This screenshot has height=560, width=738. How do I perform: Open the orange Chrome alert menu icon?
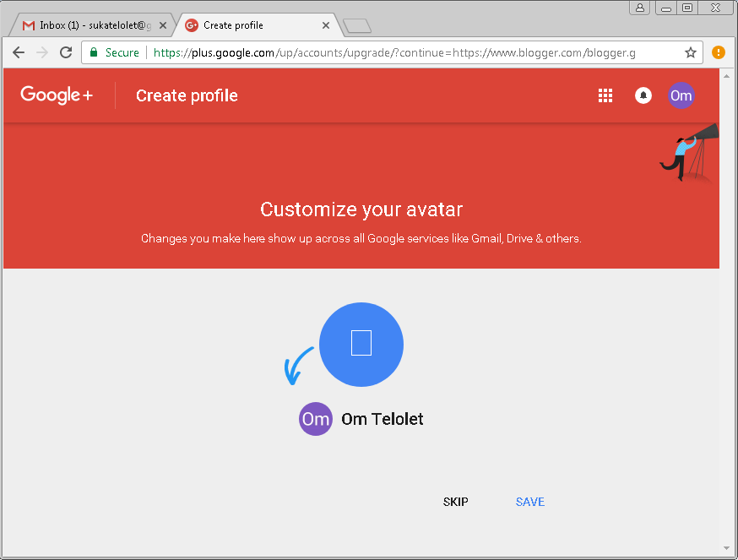(x=719, y=52)
